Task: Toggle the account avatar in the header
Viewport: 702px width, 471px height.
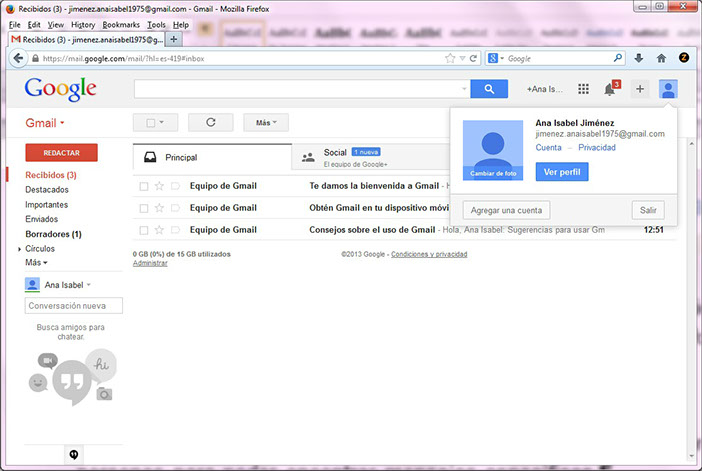Action: [x=668, y=89]
